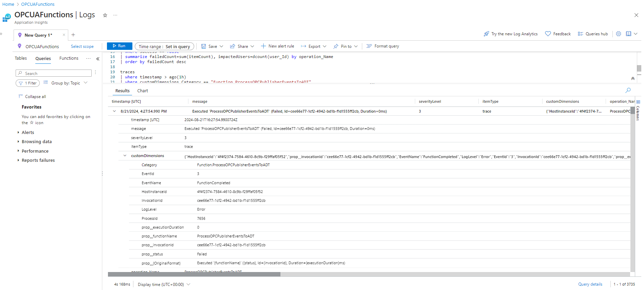Add a new query tab with plus
The height and width of the screenshot is (290, 644).
73,35
